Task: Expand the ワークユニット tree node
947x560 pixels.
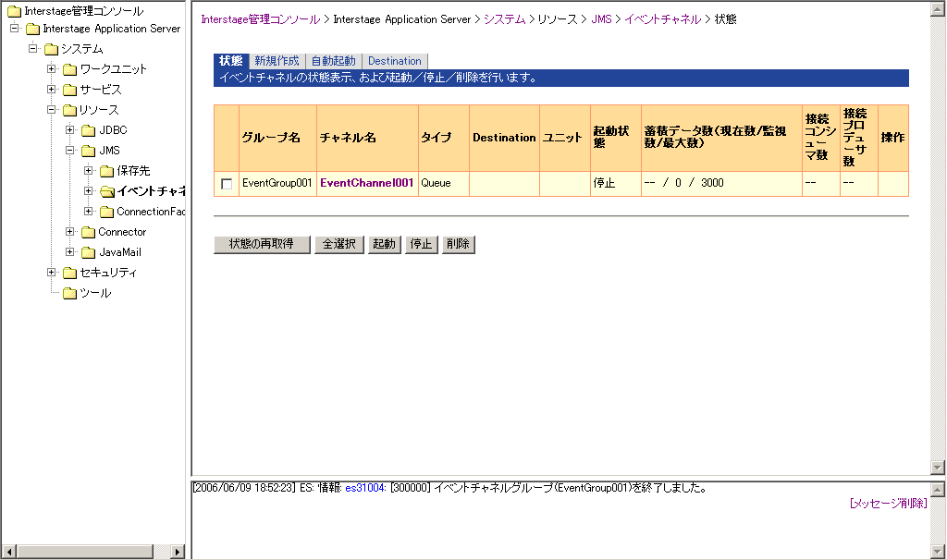Action: 52,68
